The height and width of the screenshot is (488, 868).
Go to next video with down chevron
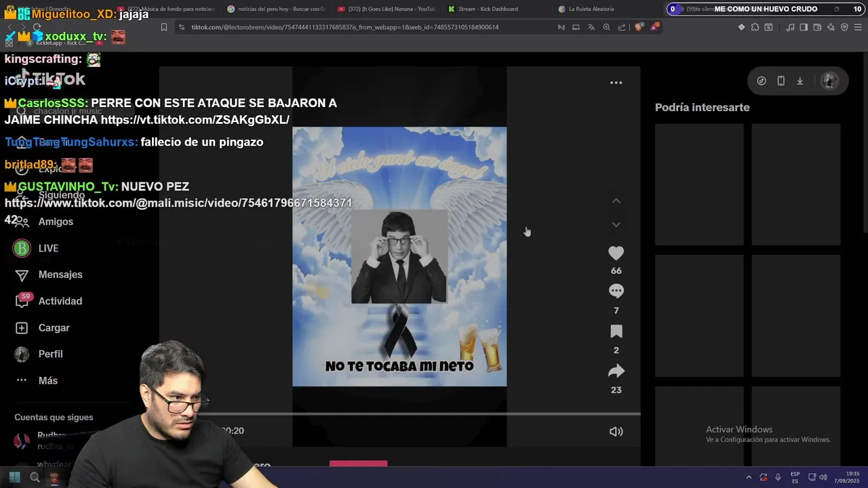(616, 224)
